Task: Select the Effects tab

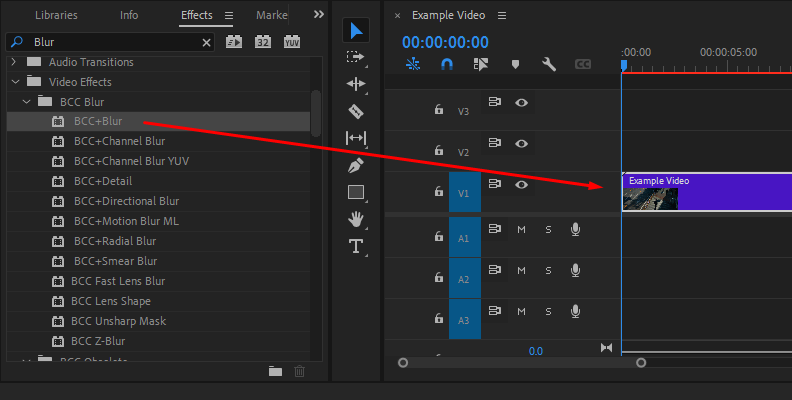Action: (x=196, y=15)
